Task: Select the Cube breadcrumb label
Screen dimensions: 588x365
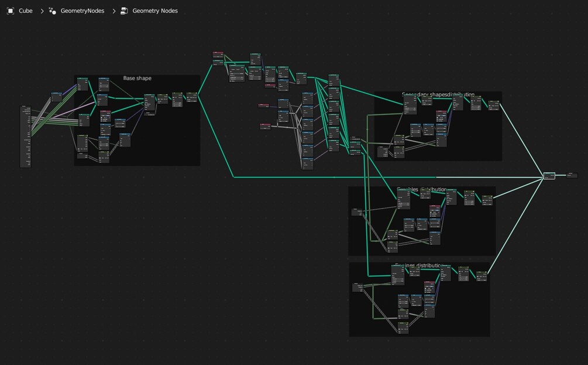Action: pyautogui.click(x=26, y=11)
